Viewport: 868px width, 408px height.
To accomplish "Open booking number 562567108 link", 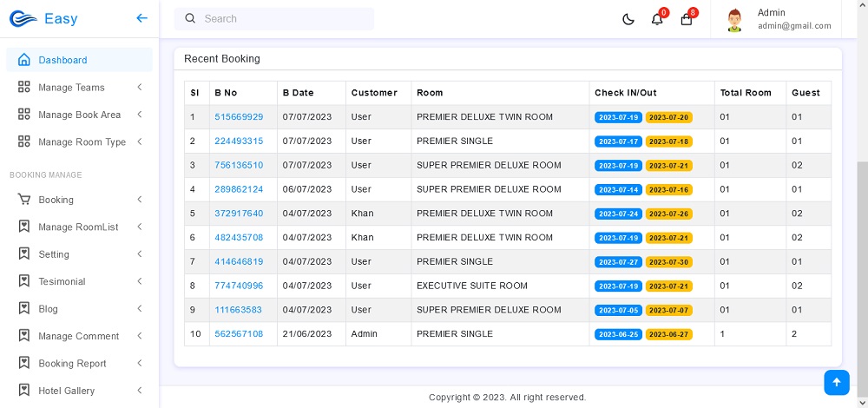I will point(239,334).
